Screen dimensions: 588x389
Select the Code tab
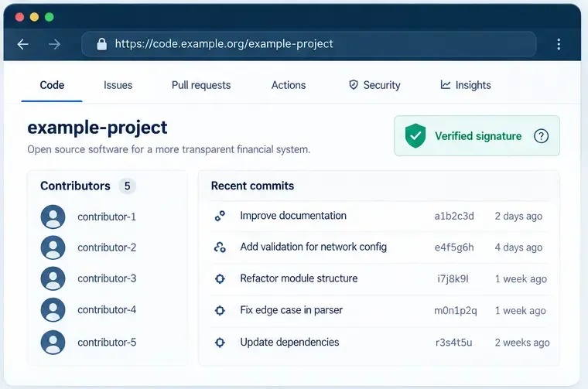tap(52, 85)
